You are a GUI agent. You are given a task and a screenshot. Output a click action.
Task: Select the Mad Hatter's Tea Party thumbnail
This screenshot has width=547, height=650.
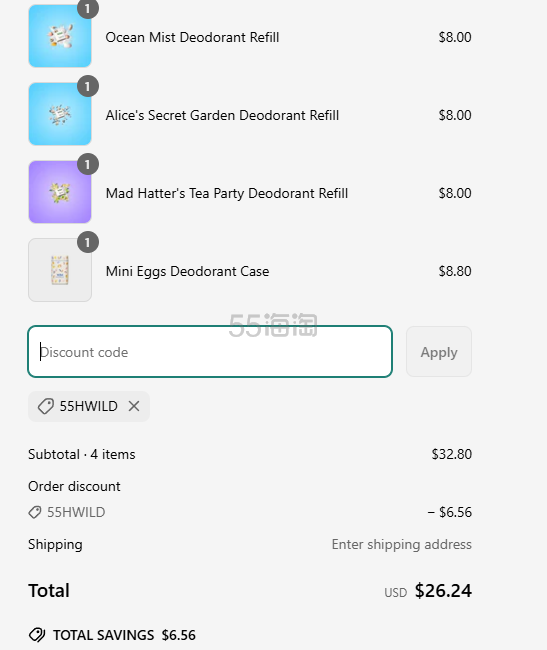tap(60, 192)
